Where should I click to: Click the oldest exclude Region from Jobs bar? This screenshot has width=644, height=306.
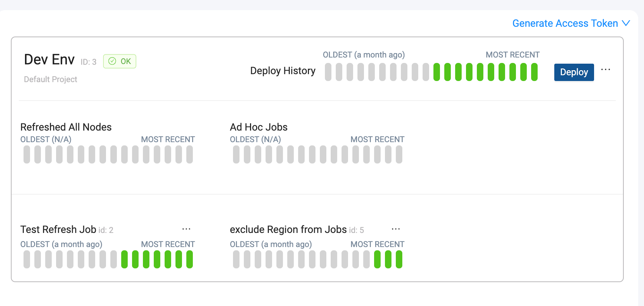coord(236,259)
